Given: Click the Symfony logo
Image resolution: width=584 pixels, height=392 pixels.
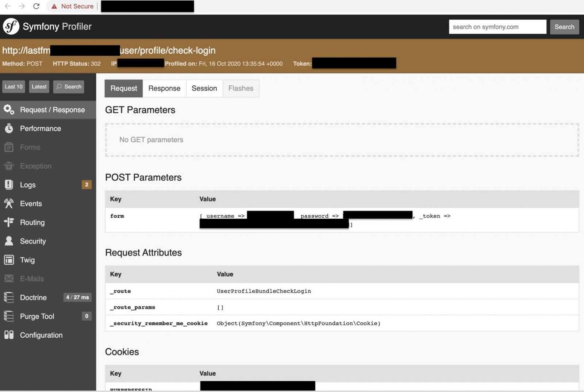Looking at the screenshot, I should point(11,26).
